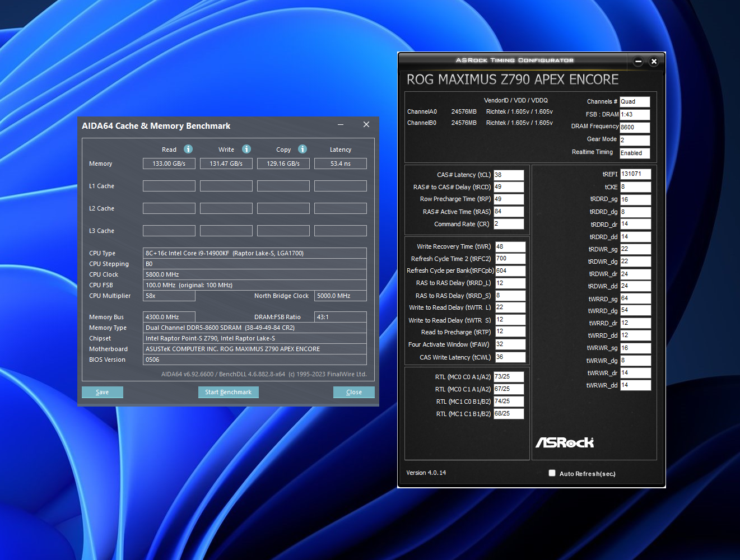Click the Realtime Timing field showing Enabled
The image size is (740, 560).
point(635,153)
